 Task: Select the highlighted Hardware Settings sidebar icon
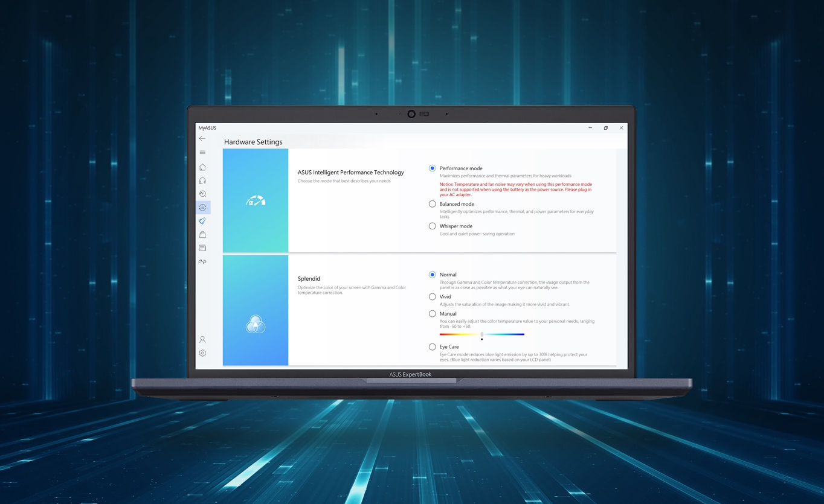(202, 208)
